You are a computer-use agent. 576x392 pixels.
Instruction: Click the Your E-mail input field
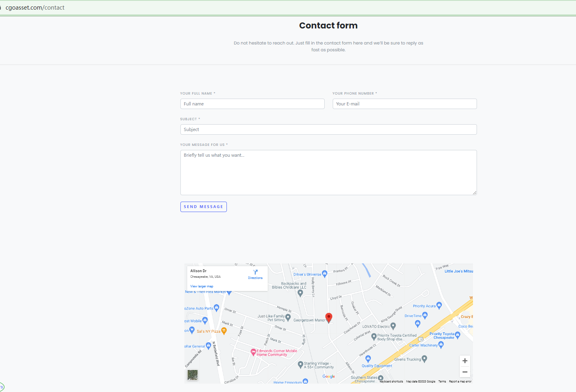pyautogui.click(x=404, y=104)
